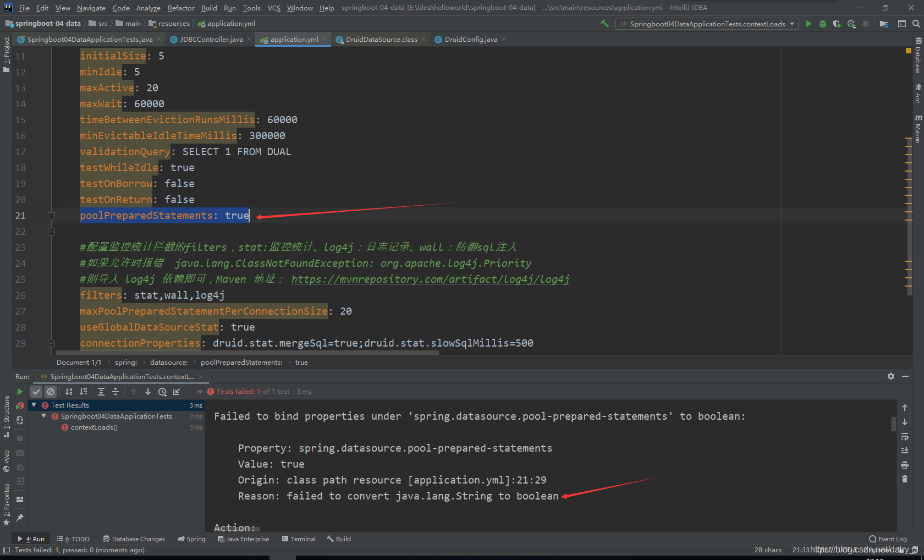Click the console vertical scrollbar
This screenshot has height=560, width=924.
894,424
